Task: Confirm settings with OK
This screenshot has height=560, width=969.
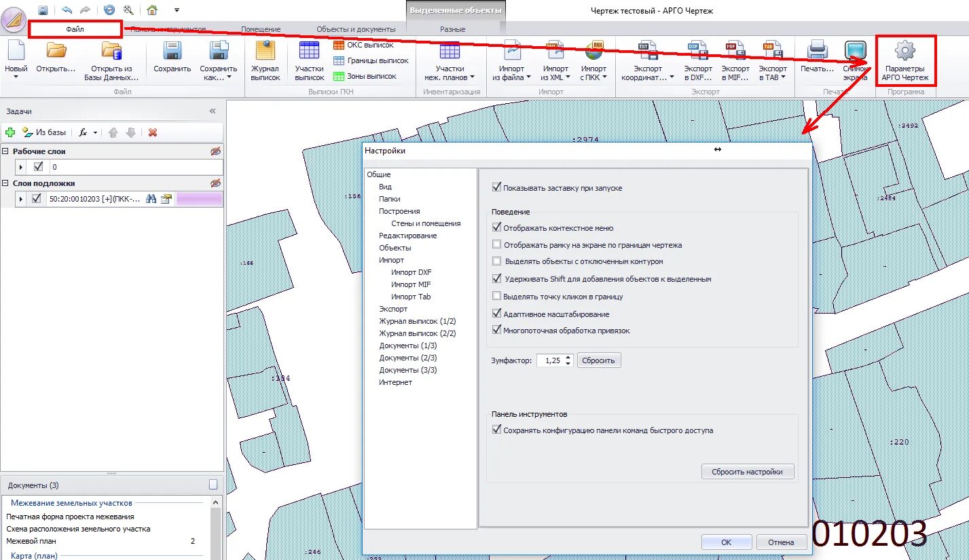Action: tap(726, 542)
